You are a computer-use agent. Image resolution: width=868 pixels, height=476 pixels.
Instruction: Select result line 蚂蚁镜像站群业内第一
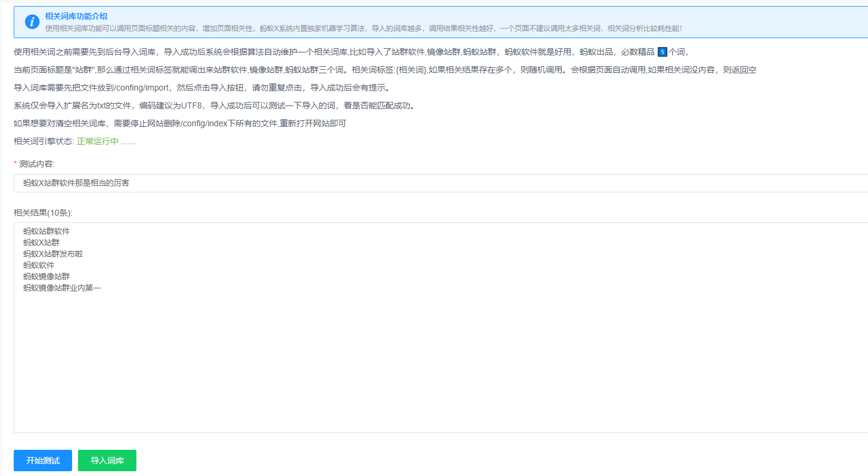[62, 288]
